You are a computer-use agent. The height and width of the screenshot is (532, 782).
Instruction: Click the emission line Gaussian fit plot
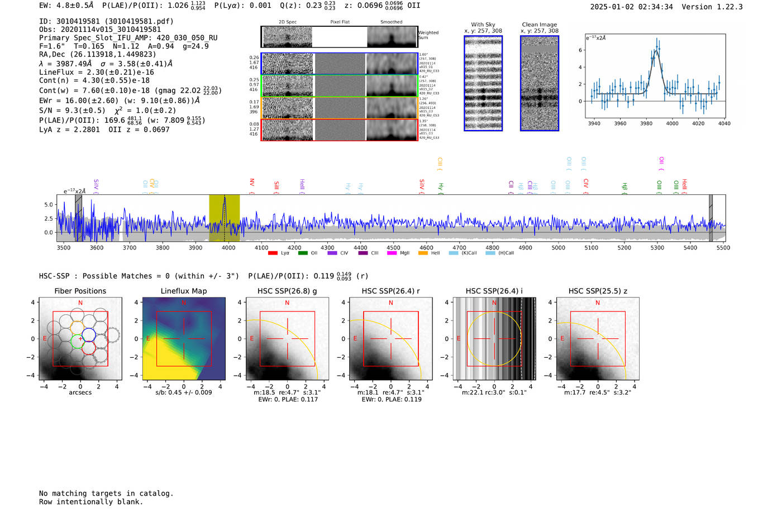(x=655, y=76)
